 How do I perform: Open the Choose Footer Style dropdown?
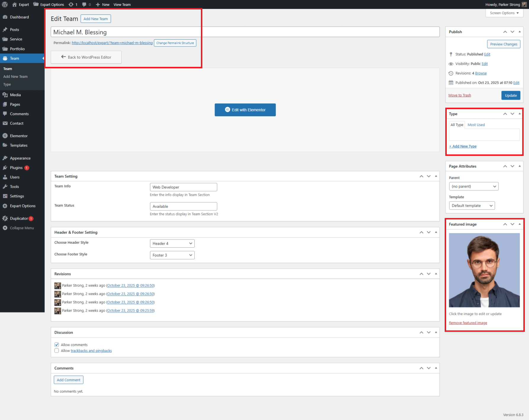tap(172, 255)
